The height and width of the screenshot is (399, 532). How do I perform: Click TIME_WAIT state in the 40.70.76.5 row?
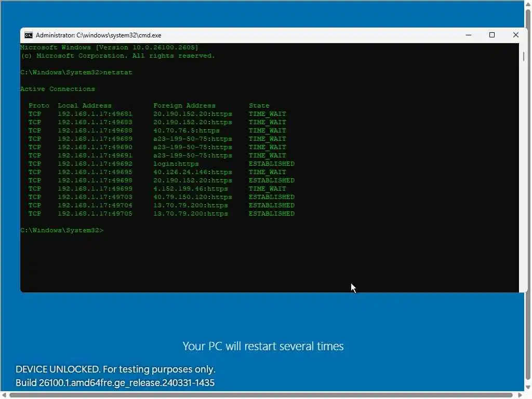click(x=268, y=130)
